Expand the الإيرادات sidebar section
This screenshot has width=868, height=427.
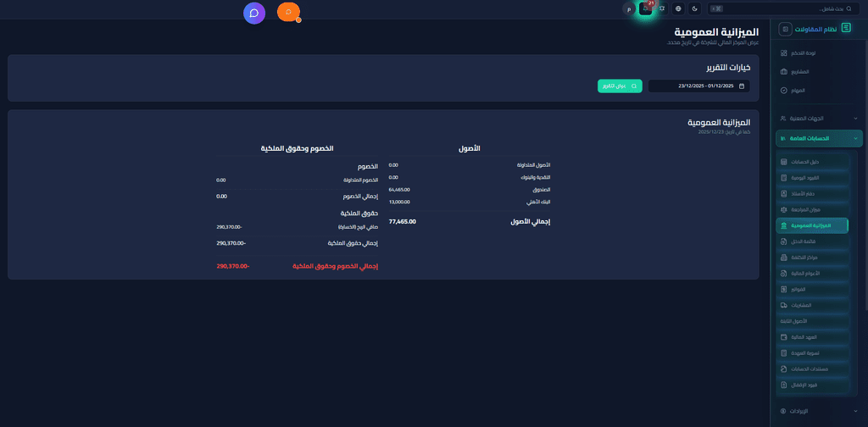[819, 411]
